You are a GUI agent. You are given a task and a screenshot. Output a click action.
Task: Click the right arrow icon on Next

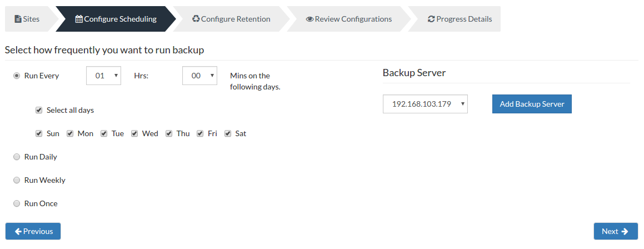pyautogui.click(x=625, y=231)
